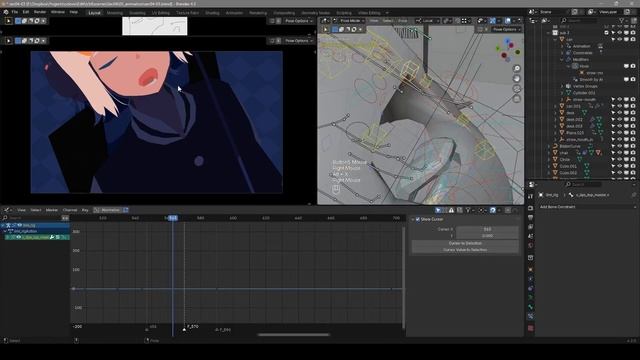Click the graph editor horizontal scrollbar
The height and width of the screenshot is (360, 640).
(293, 335)
